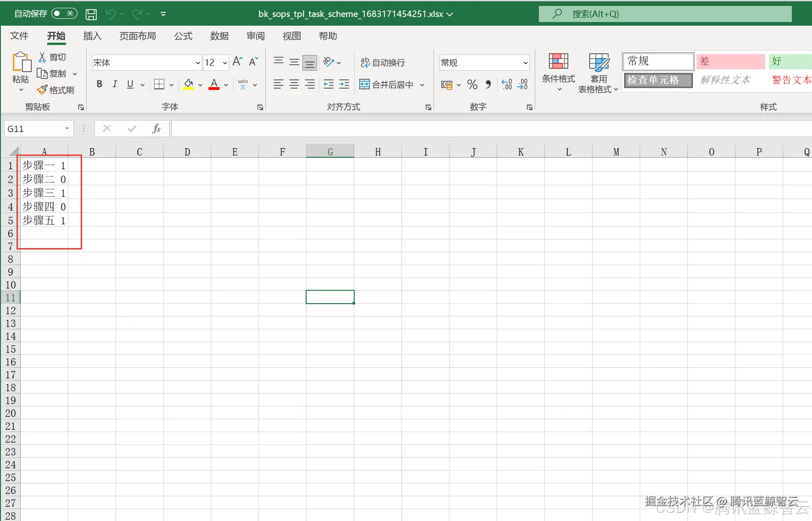Image resolution: width=812 pixels, height=521 pixels.
Task: Open the font size dropdown
Action: [x=225, y=63]
